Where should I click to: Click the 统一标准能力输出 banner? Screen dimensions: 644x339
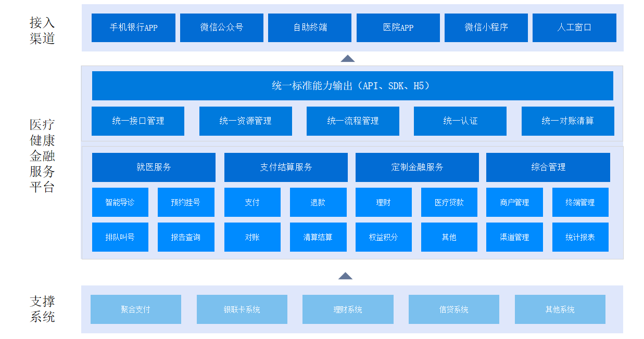point(352,86)
